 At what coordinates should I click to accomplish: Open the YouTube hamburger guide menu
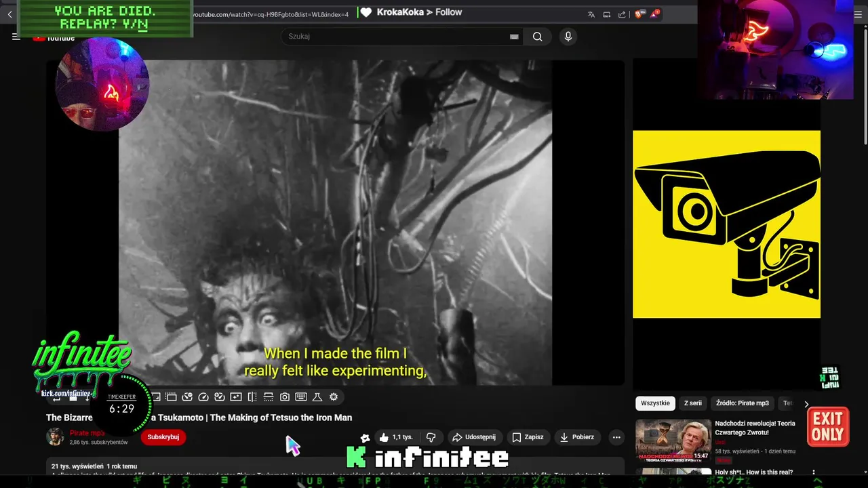(16, 37)
